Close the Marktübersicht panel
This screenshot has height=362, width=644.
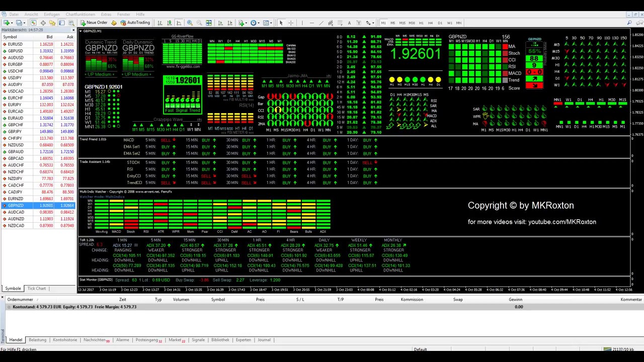[x=73, y=30]
